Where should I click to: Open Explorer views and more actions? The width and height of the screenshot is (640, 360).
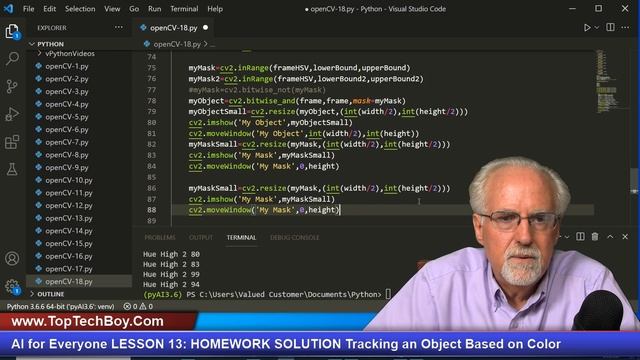(x=118, y=27)
